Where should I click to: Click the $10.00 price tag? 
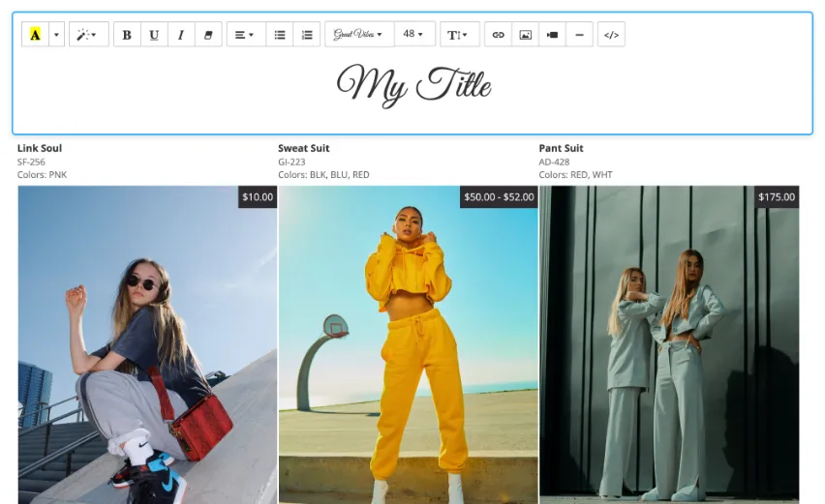tap(258, 197)
